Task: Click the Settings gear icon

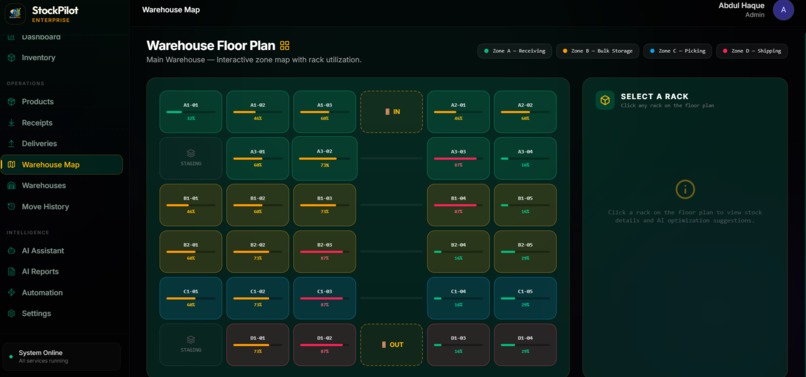Action: pos(11,313)
